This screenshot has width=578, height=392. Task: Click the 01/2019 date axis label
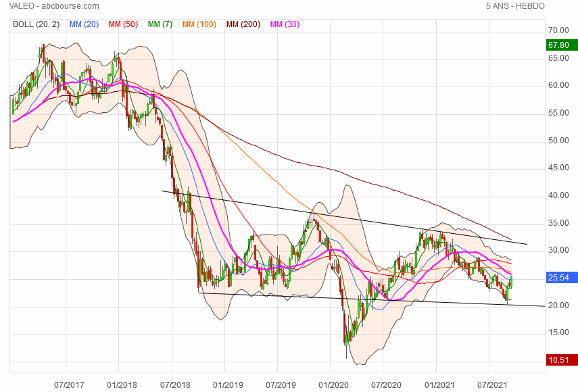tap(228, 385)
